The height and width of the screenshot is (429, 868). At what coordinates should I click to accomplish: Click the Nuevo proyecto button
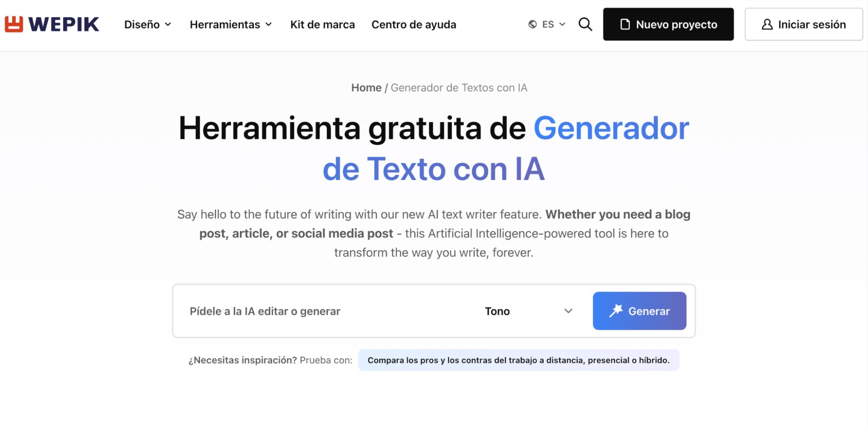tap(668, 24)
